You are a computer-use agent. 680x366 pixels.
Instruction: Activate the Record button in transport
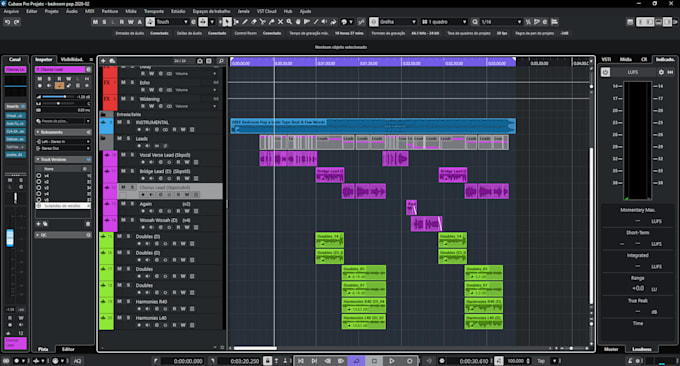click(x=409, y=361)
